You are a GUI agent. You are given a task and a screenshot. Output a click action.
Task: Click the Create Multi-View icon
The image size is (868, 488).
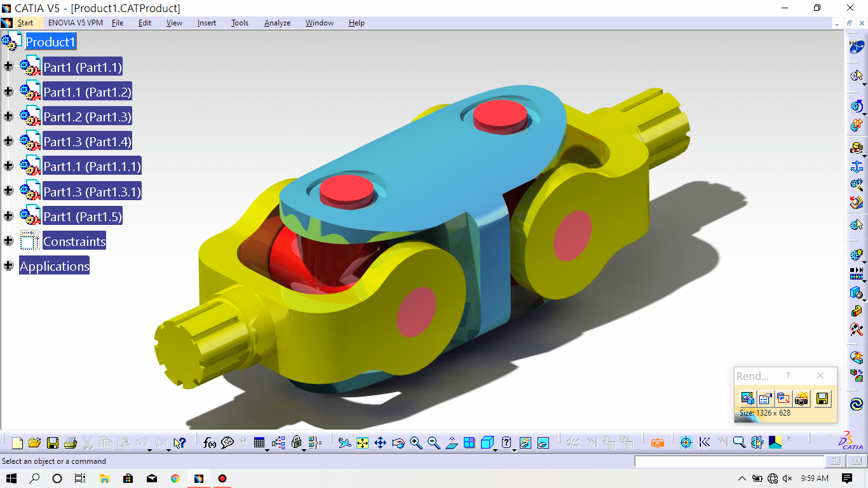coord(470,443)
